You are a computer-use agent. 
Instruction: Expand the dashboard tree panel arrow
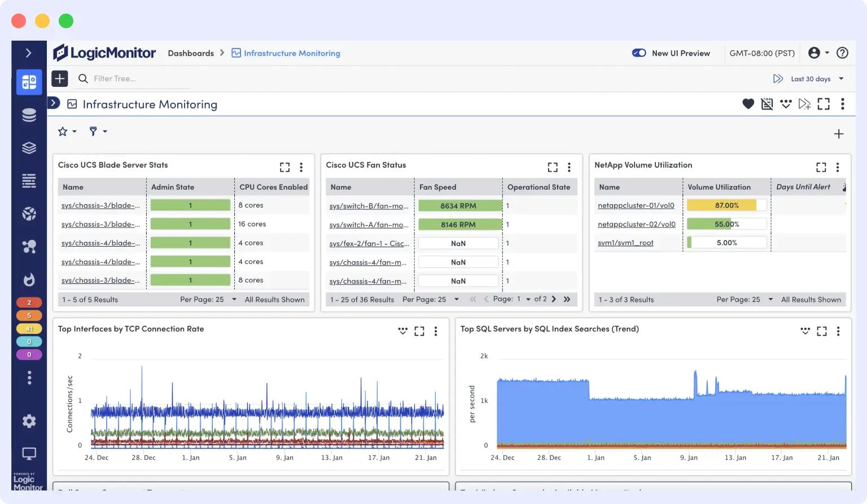pos(54,103)
